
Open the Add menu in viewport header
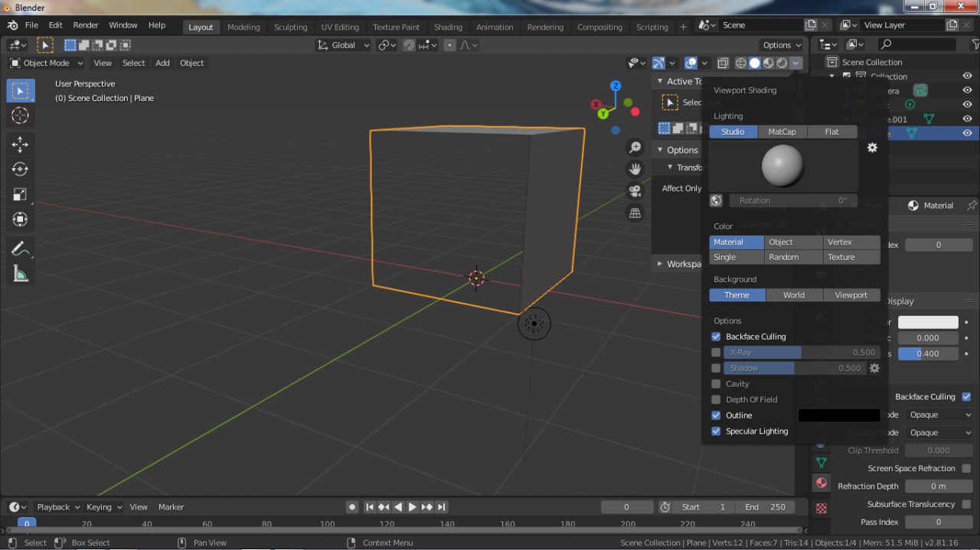[162, 63]
